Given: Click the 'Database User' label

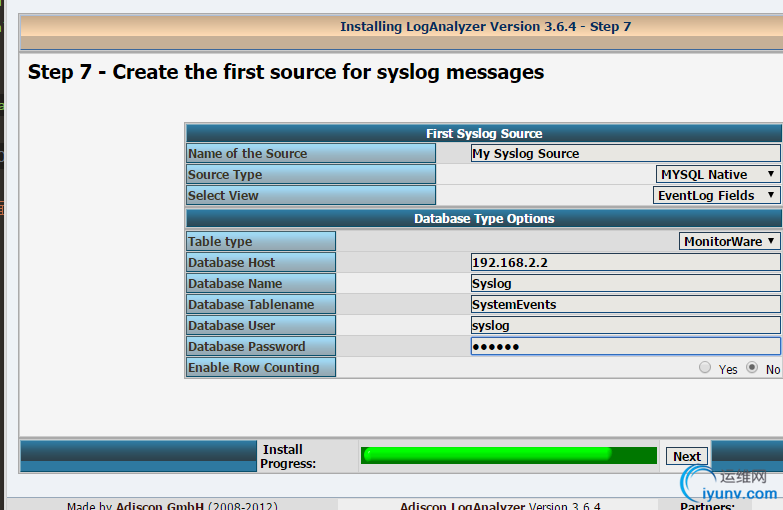Looking at the screenshot, I should coord(232,325).
